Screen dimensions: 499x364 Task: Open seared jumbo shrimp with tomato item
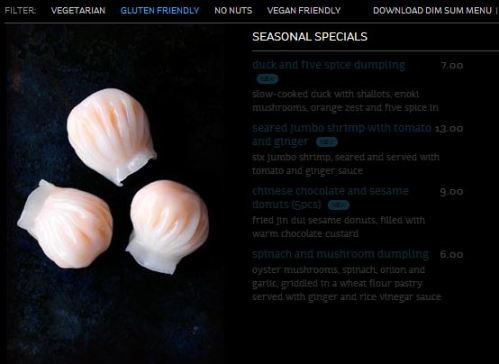click(x=342, y=135)
